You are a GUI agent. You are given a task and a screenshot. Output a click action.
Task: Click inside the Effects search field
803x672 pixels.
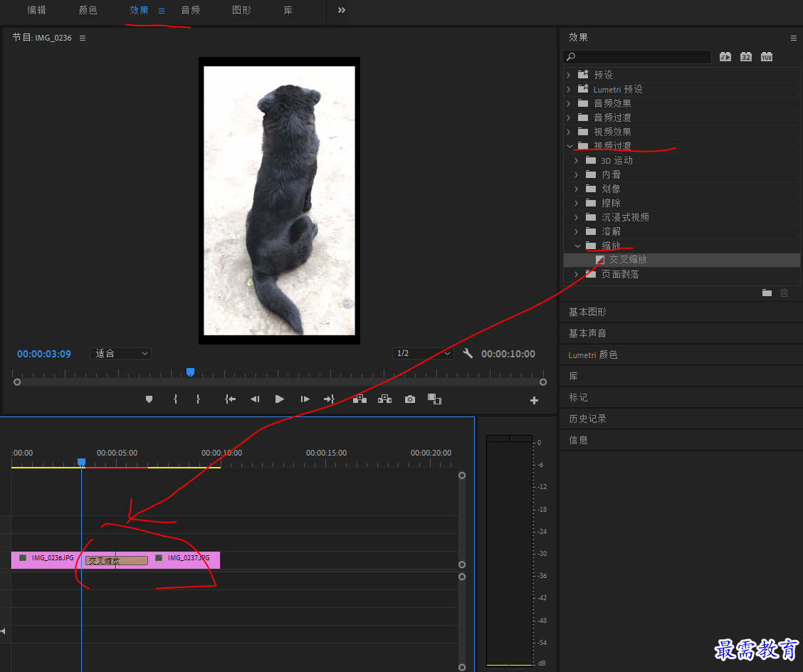[637, 57]
